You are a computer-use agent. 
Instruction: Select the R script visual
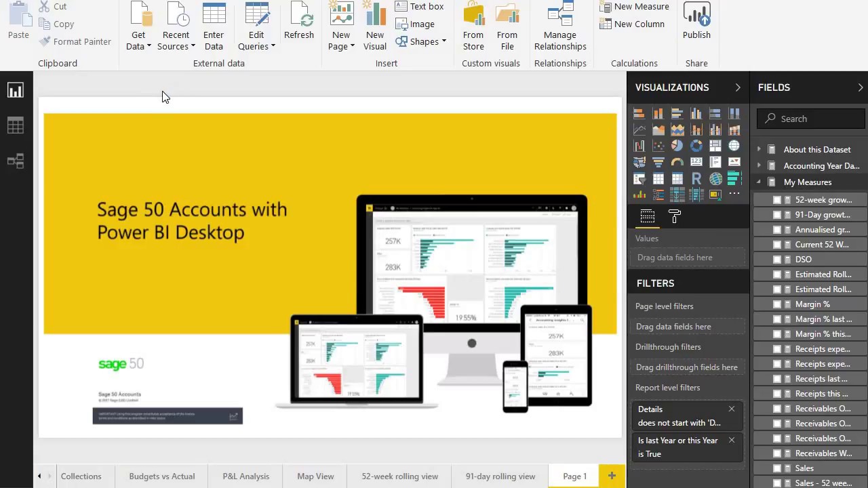696,179
